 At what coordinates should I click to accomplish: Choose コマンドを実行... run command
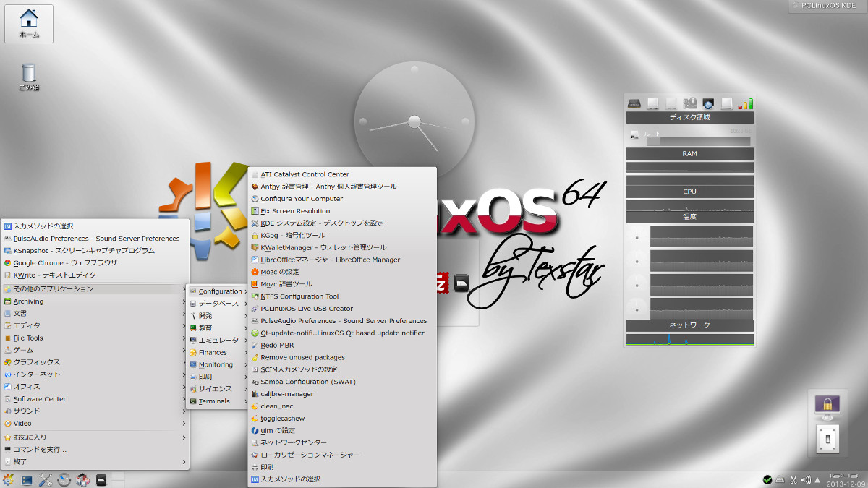click(x=95, y=449)
